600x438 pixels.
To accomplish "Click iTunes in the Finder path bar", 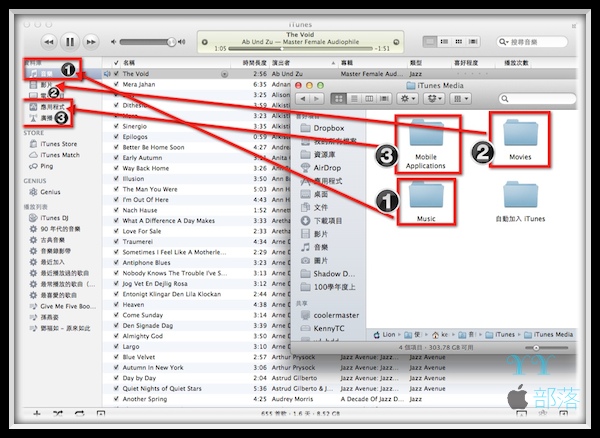I will [x=501, y=335].
